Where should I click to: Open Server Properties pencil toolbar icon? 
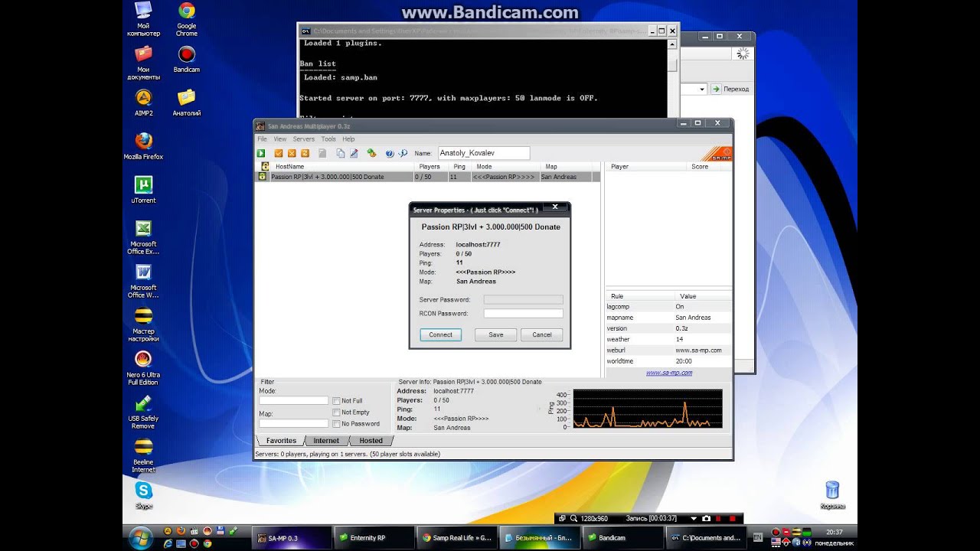pyautogui.click(x=354, y=153)
